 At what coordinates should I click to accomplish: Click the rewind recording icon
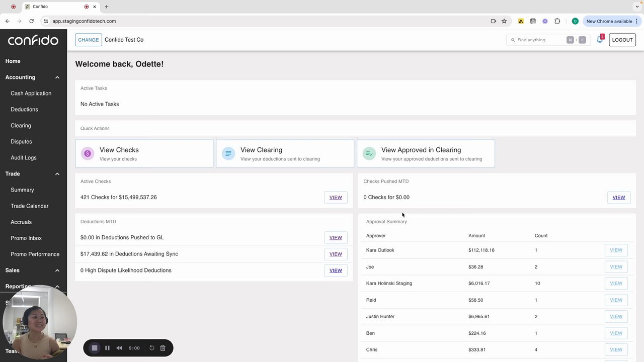coord(119,348)
